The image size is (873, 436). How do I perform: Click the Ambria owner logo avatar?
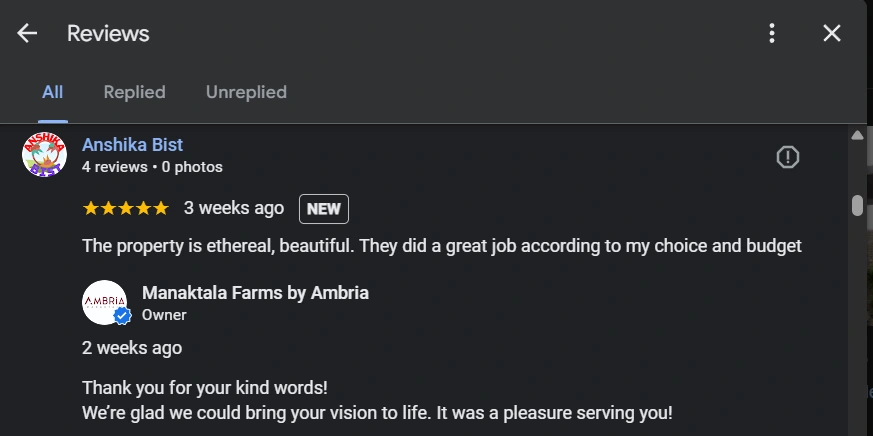pyautogui.click(x=104, y=301)
